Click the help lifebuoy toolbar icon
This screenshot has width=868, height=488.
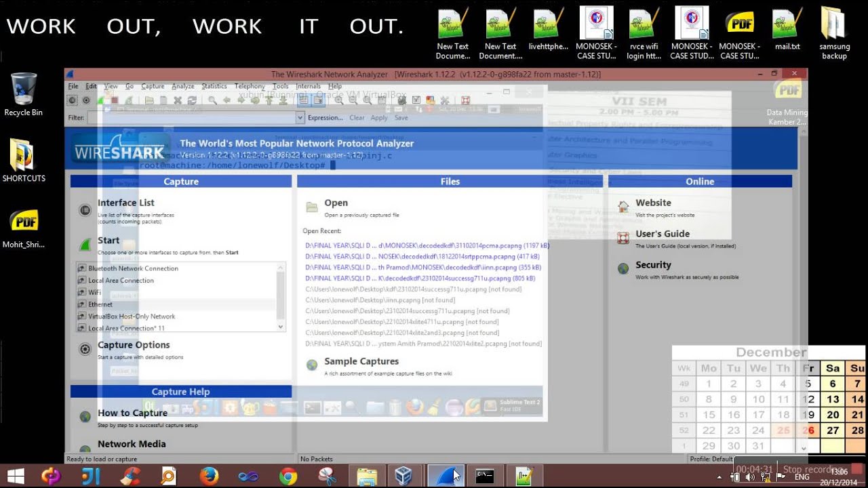point(465,100)
